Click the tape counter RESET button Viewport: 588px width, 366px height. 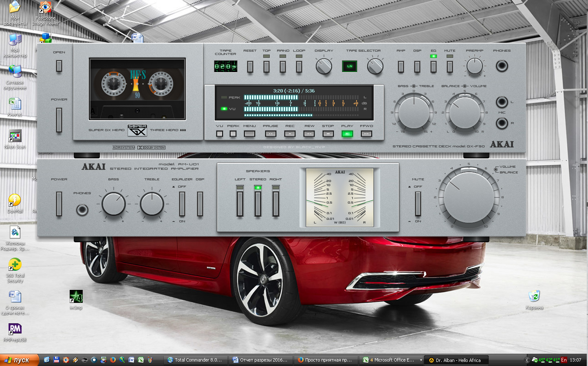250,66
